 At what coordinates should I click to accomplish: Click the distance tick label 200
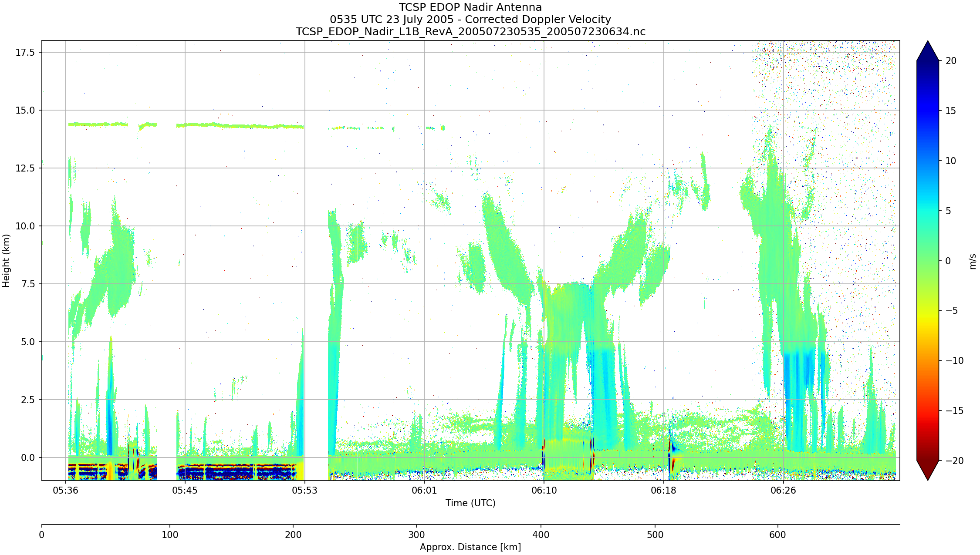293,535
